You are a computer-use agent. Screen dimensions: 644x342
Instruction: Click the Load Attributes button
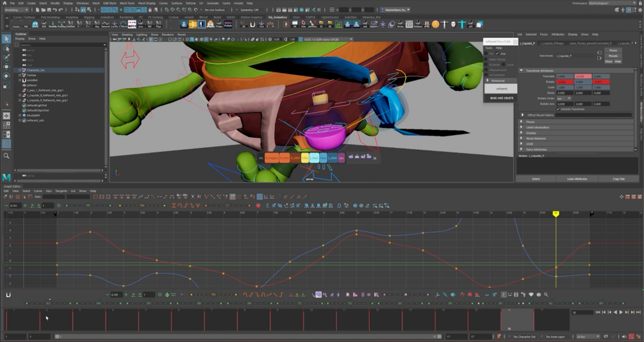click(577, 179)
